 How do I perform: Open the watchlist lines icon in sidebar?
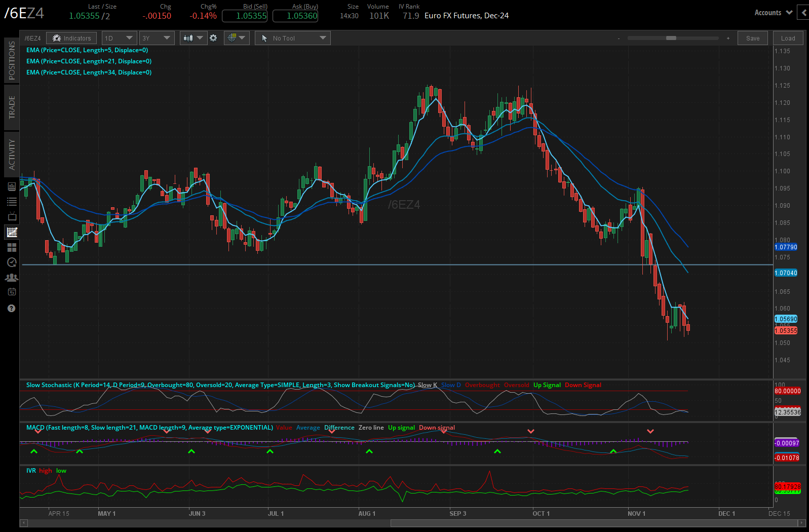coord(12,202)
